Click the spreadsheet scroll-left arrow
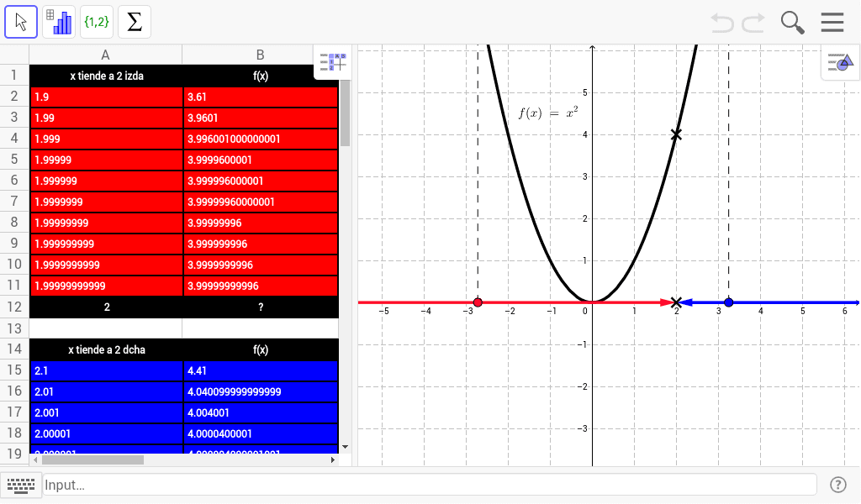This screenshot has height=504, width=861. click(x=35, y=459)
